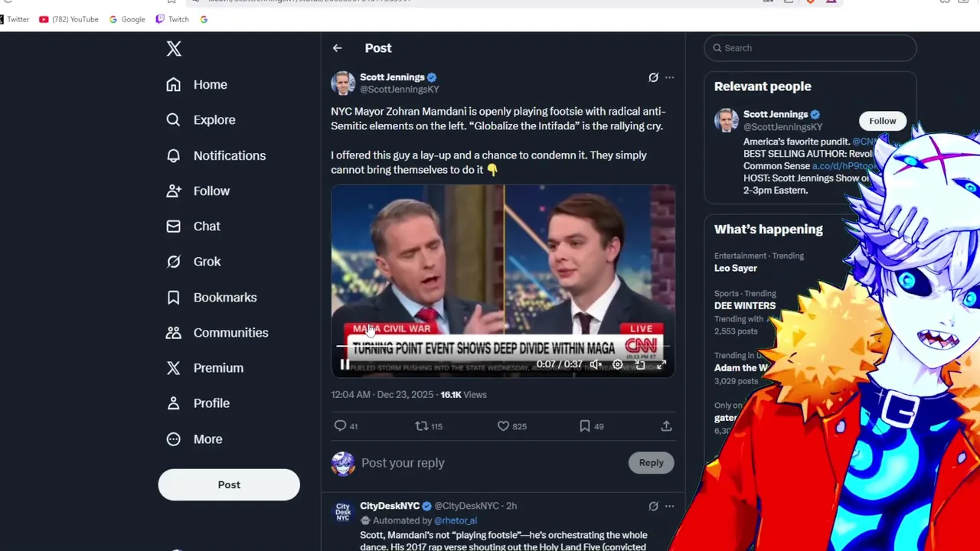980x551 pixels.
Task: Open more options on CityDeskNYC reply
Action: (669, 506)
